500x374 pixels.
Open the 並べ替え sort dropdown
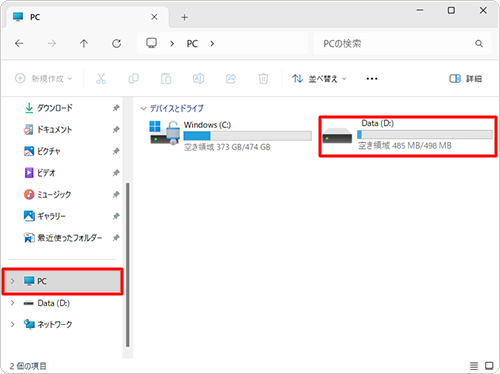coord(319,79)
